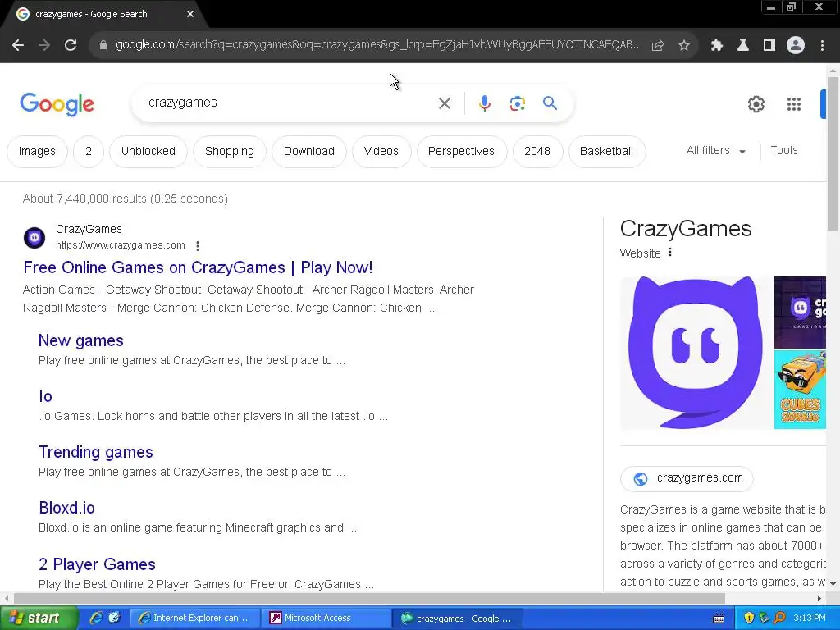Click the browser address bar URL
Screen dimensions: 840x630
tap(378, 45)
